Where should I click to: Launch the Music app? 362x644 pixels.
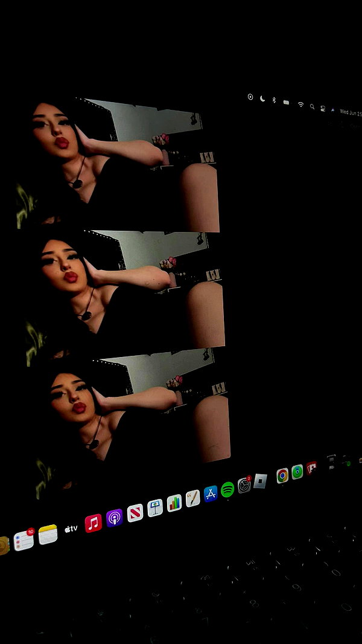[94, 523]
